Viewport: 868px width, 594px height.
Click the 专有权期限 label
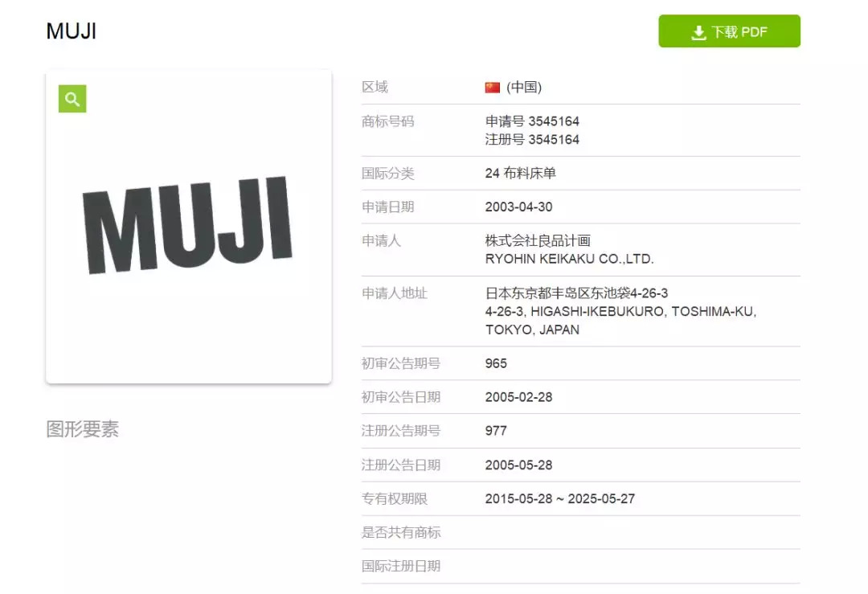(x=394, y=499)
